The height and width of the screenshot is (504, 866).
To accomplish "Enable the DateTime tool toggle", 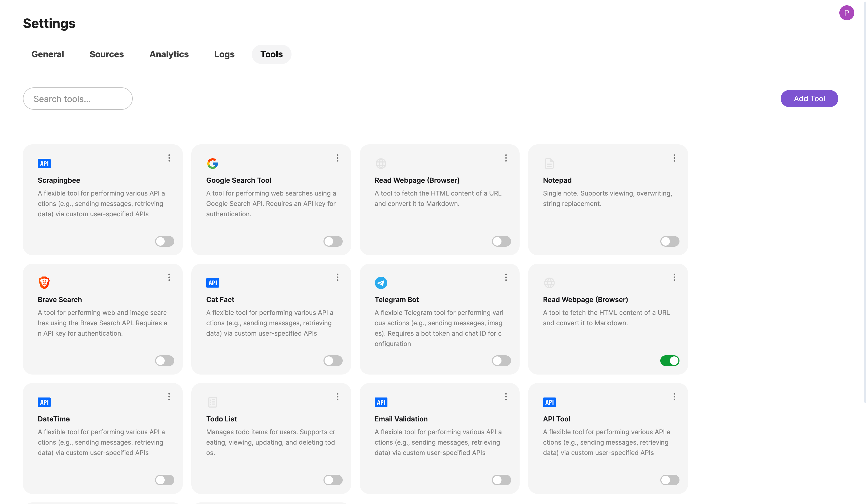I will tap(164, 479).
